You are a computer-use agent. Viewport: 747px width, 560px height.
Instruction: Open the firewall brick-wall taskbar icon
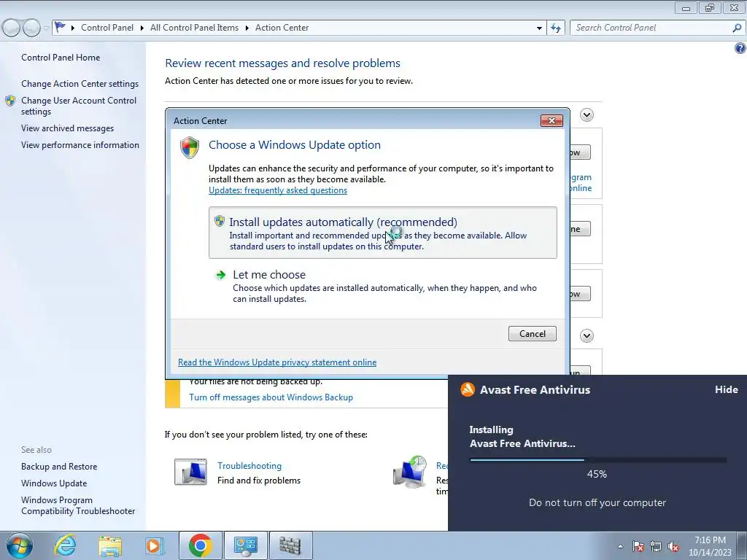click(290, 545)
